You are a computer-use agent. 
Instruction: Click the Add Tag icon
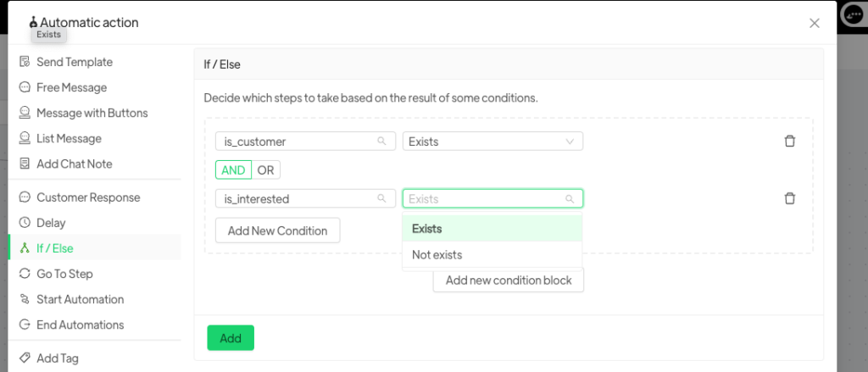point(25,358)
